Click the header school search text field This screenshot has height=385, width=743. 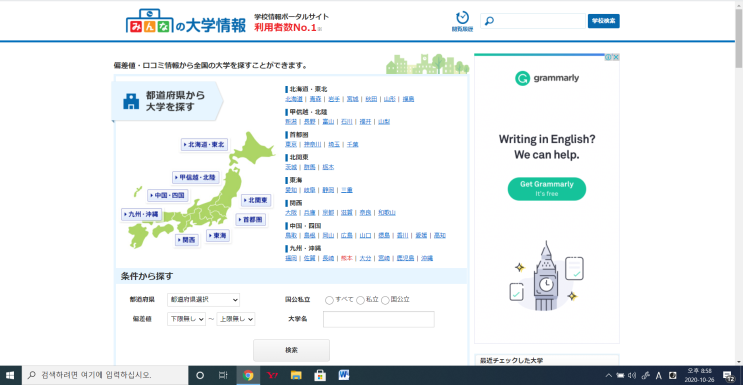click(x=533, y=21)
